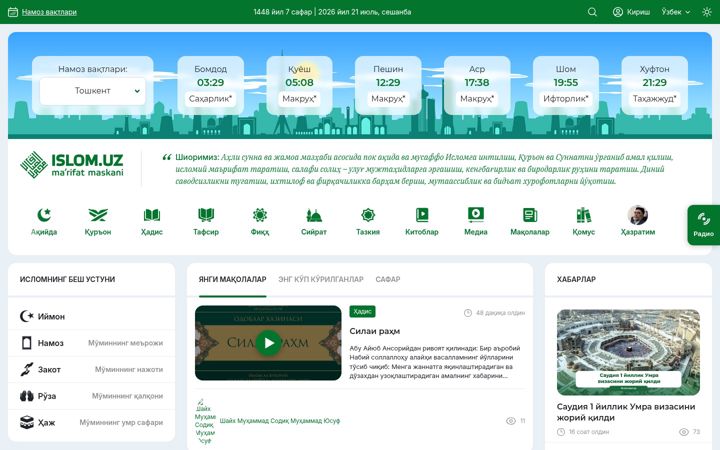Select the Бомдод 03:29 prayer time card
This screenshot has width=720, height=450.
[x=210, y=85]
